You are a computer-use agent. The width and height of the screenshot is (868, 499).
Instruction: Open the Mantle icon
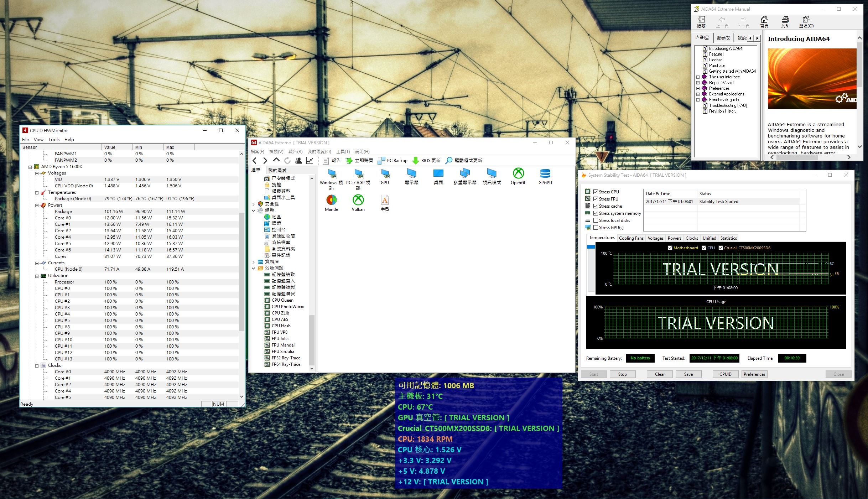click(331, 203)
